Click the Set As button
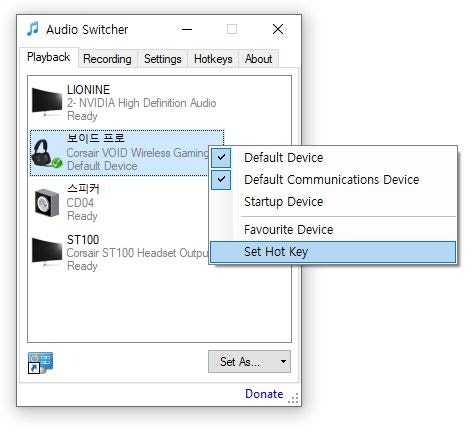Screen dimensions: 476x445 coord(249,362)
